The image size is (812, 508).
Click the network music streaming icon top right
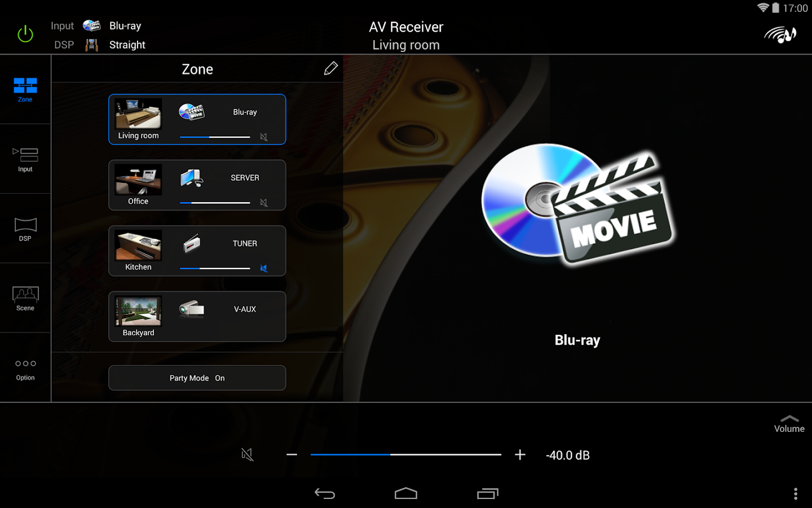click(781, 34)
